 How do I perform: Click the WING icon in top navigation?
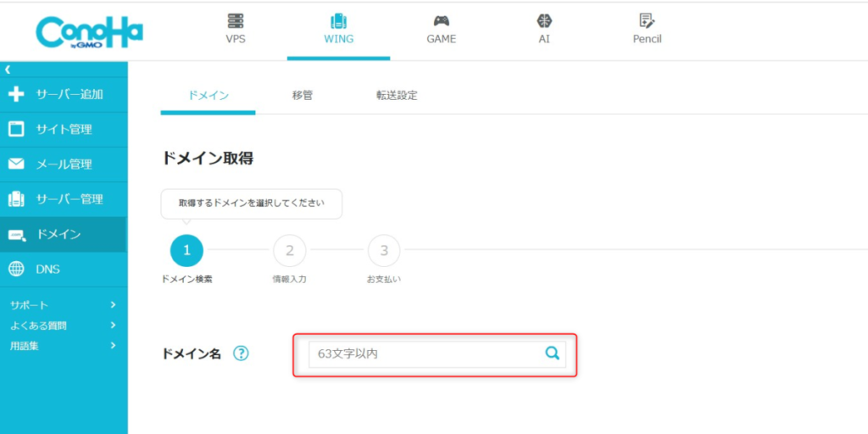click(x=338, y=21)
